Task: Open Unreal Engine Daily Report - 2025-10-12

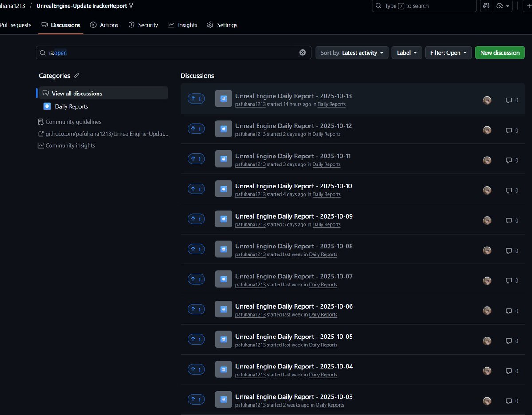Action: 293,126
